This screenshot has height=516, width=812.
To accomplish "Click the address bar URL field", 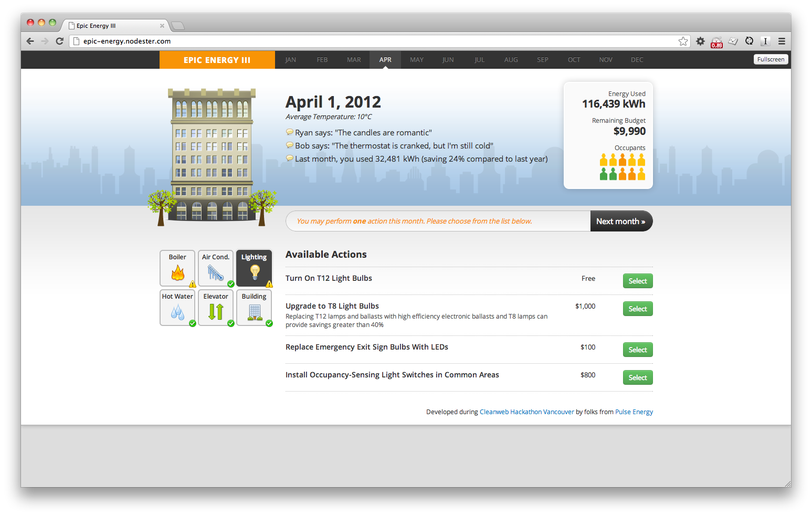I will (367, 41).
